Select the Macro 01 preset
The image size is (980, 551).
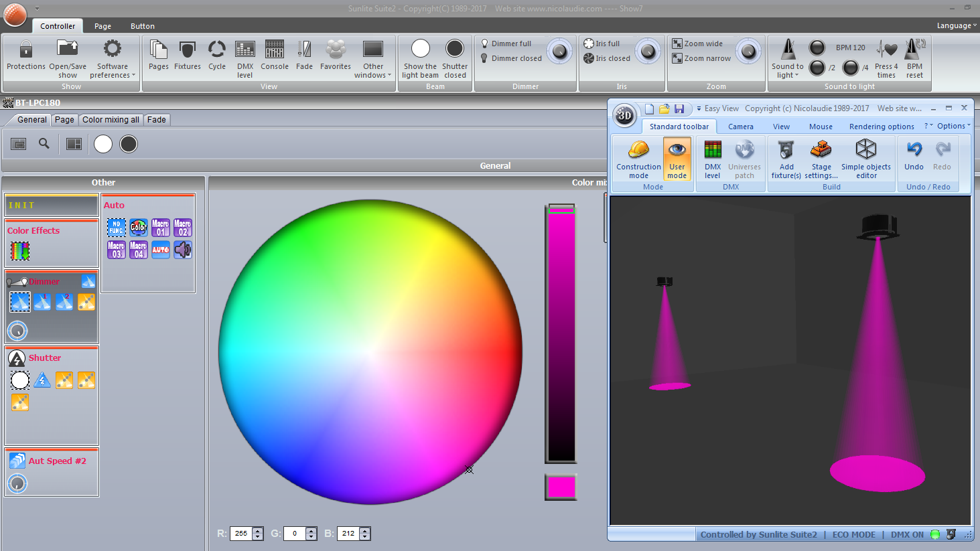(161, 228)
